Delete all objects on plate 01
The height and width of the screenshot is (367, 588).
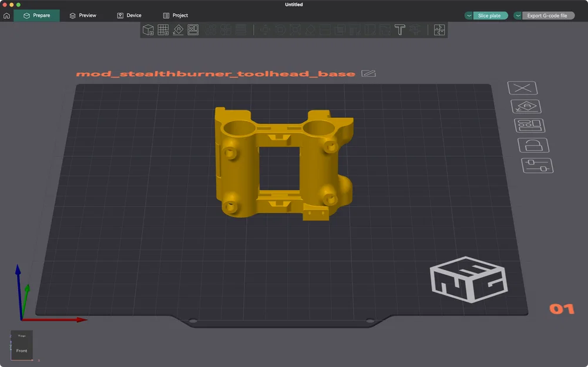point(523,87)
